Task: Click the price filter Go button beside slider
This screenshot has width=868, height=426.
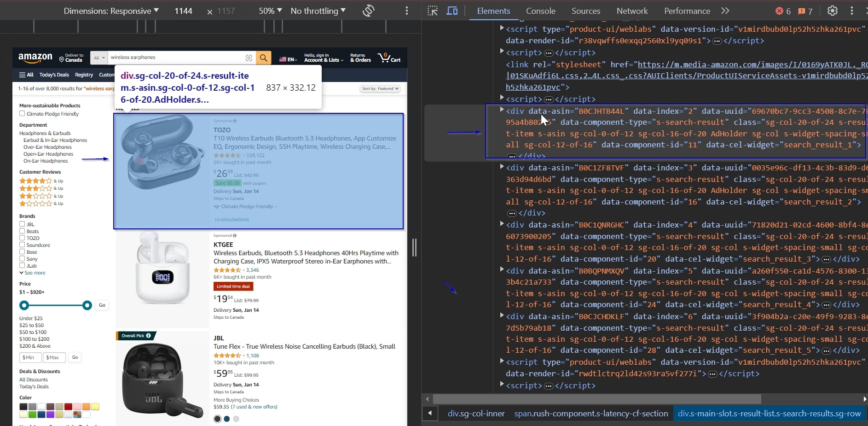Action: [102, 305]
